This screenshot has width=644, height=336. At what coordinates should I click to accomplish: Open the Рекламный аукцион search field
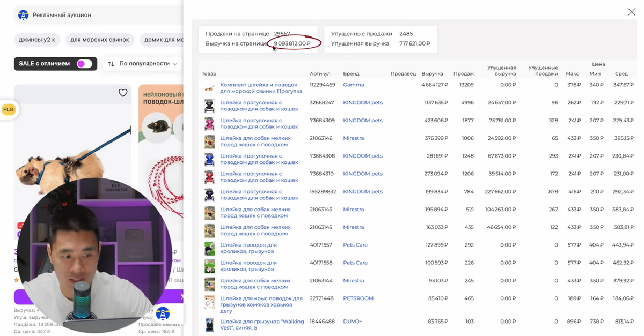click(x=99, y=15)
